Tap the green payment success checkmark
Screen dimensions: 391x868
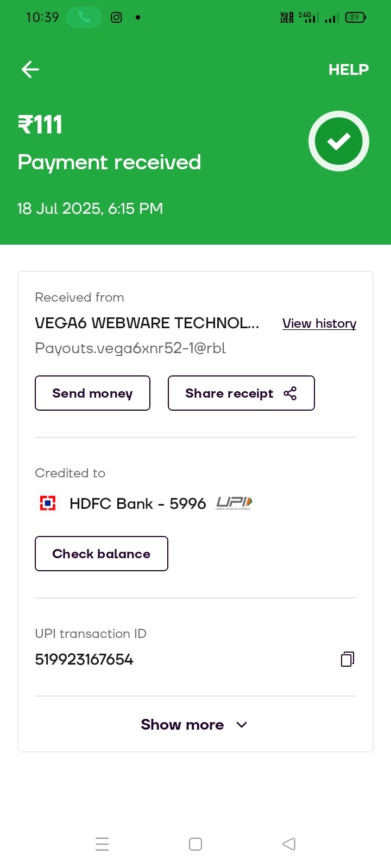pyautogui.click(x=339, y=141)
